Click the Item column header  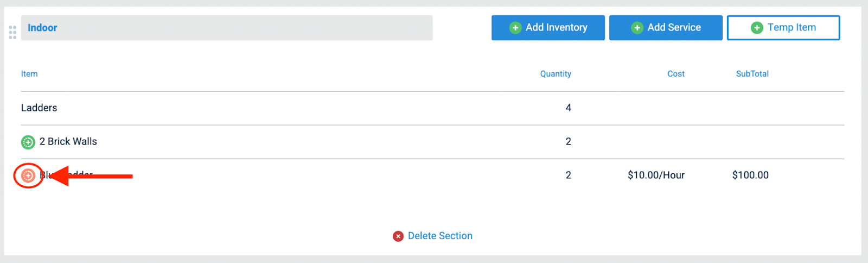(29, 74)
